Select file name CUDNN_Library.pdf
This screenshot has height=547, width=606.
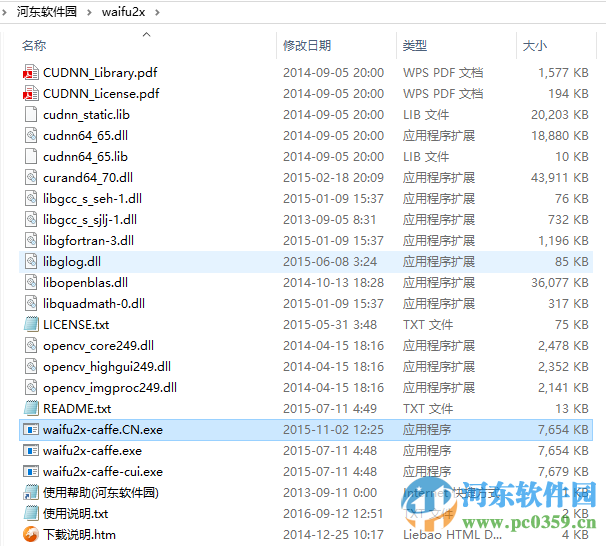100,73
